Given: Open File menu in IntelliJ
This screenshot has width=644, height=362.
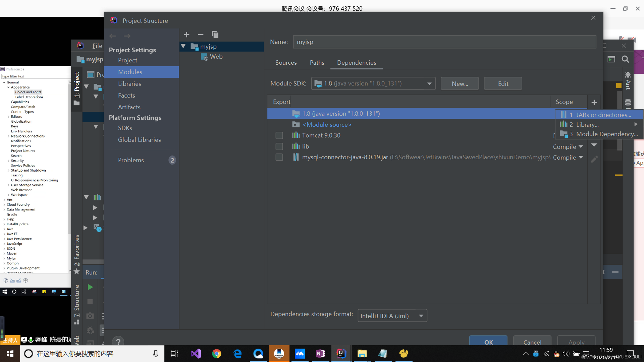Looking at the screenshot, I should click(97, 46).
